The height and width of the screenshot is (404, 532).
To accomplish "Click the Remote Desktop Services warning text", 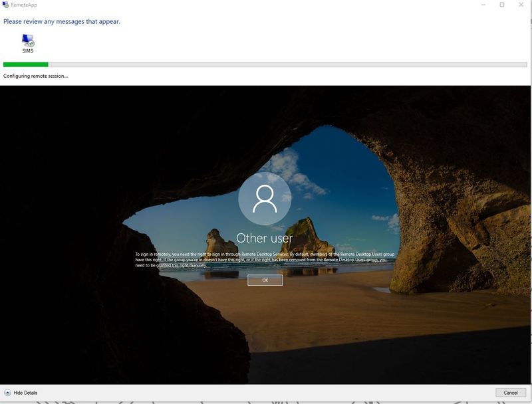I will click(x=265, y=256).
